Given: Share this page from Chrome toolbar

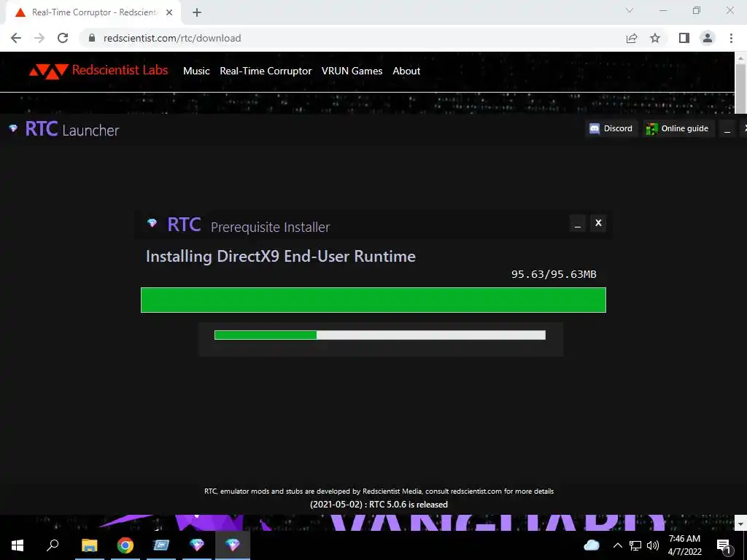Looking at the screenshot, I should (632, 38).
